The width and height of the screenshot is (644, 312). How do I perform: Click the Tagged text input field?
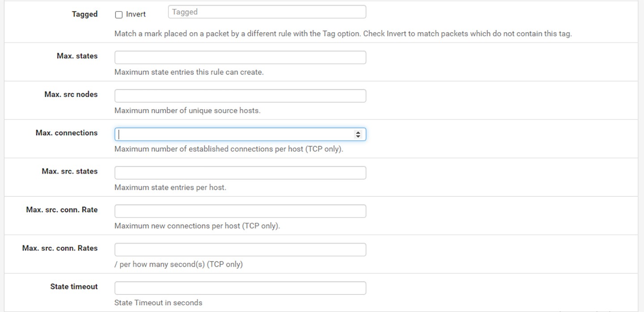267,12
